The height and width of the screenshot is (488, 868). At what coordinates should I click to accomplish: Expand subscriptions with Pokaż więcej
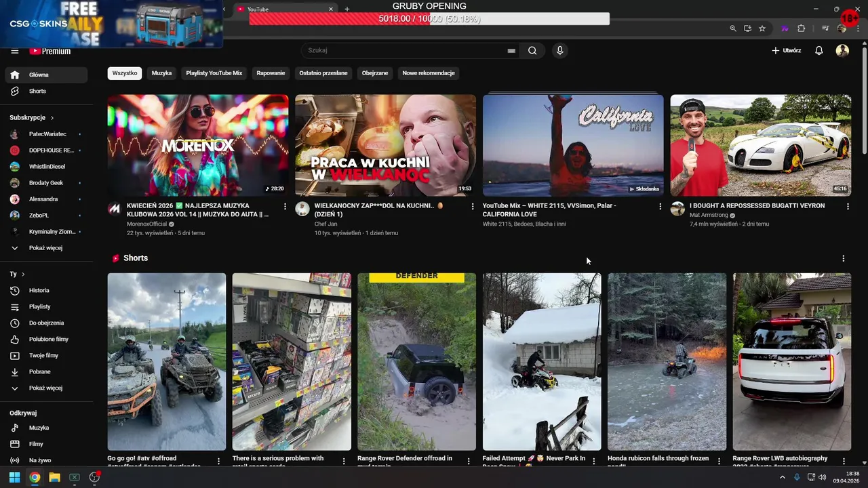click(46, 248)
